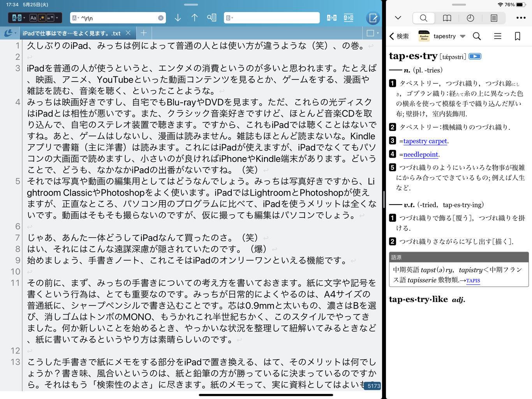Open the tapestry headword dropdown
Image resolution: width=532 pixels, height=399 pixels.
[x=463, y=36]
